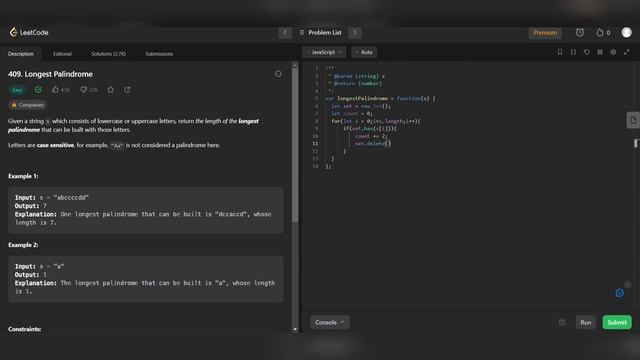Open the timer alarm clock icon
Viewport: 640px width, 360px height.
[580, 32]
